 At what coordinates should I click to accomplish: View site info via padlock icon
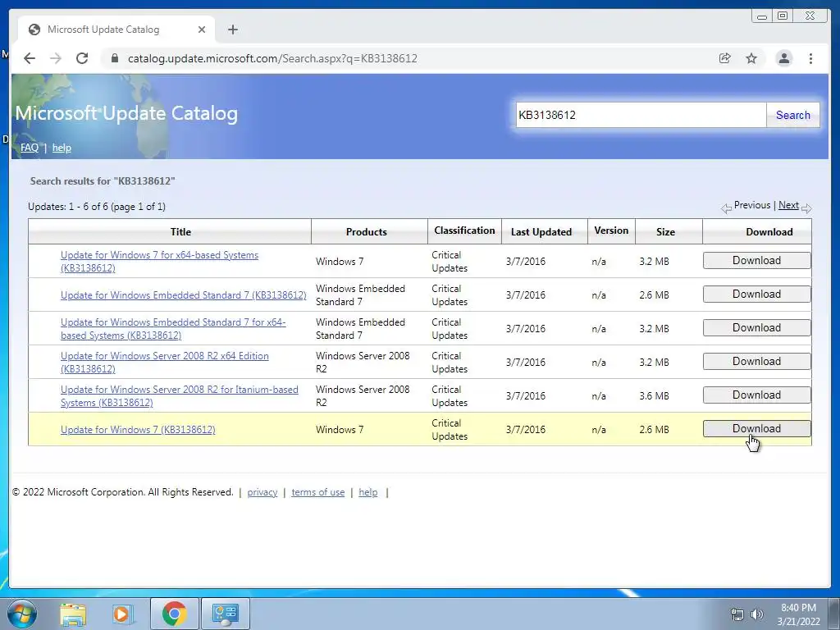click(114, 58)
